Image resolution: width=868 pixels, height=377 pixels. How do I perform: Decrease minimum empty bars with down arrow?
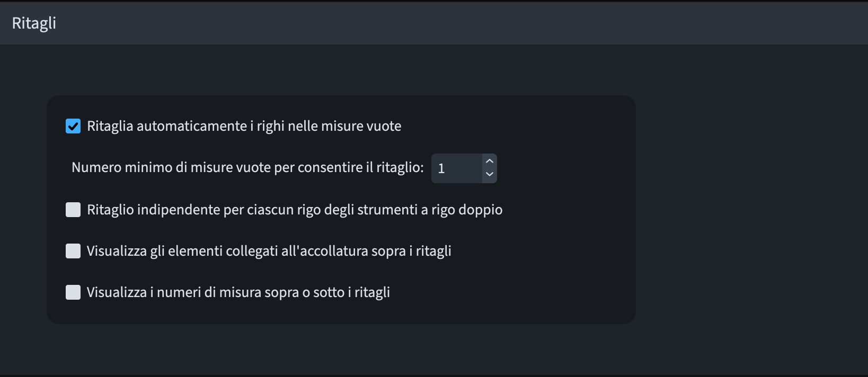click(x=490, y=175)
